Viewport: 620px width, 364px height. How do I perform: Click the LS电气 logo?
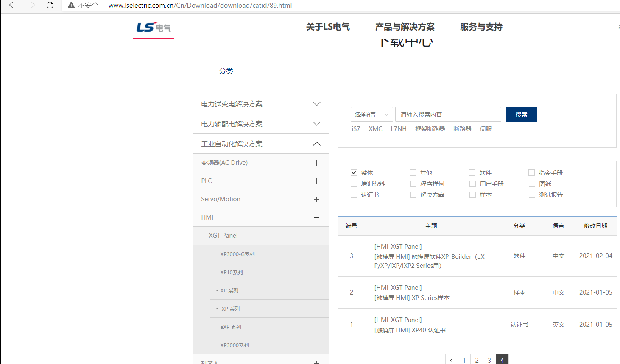[154, 28]
